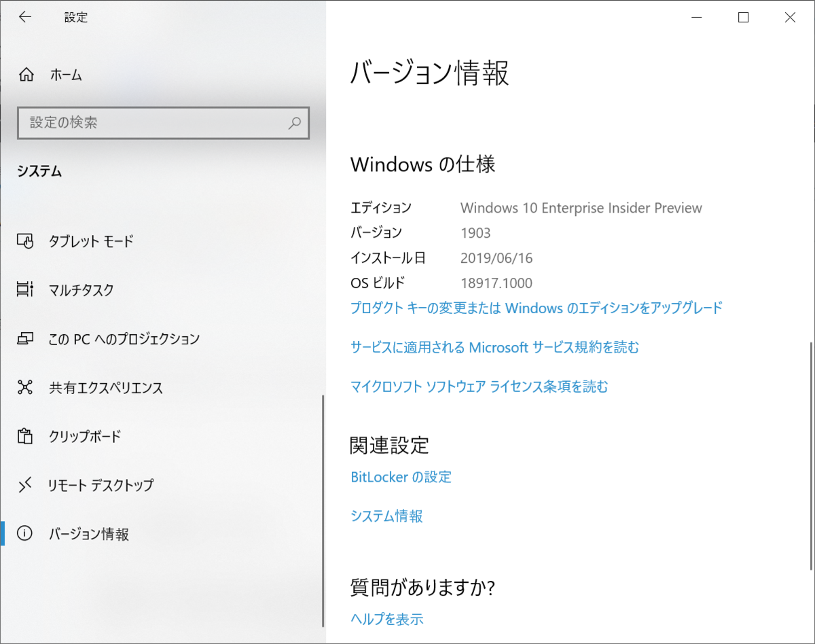
Task: Focus the 設定の検索 search field
Action: pyautogui.click(x=163, y=123)
